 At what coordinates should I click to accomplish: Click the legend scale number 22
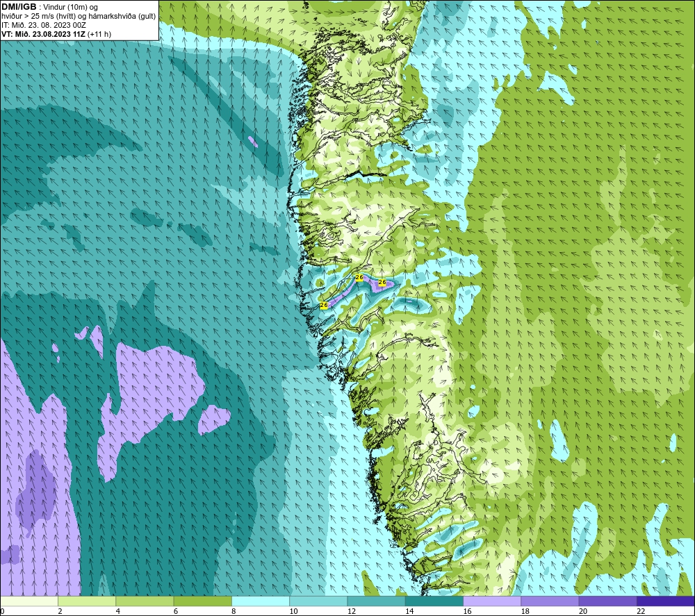point(641,611)
